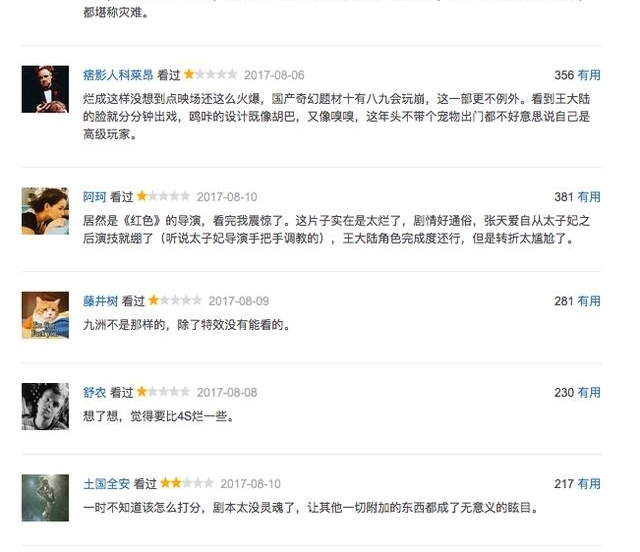Image resolution: width=640 pixels, height=552 pixels.
Task: Click cat avatar of 藤井树
Action: (x=45, y=314)
